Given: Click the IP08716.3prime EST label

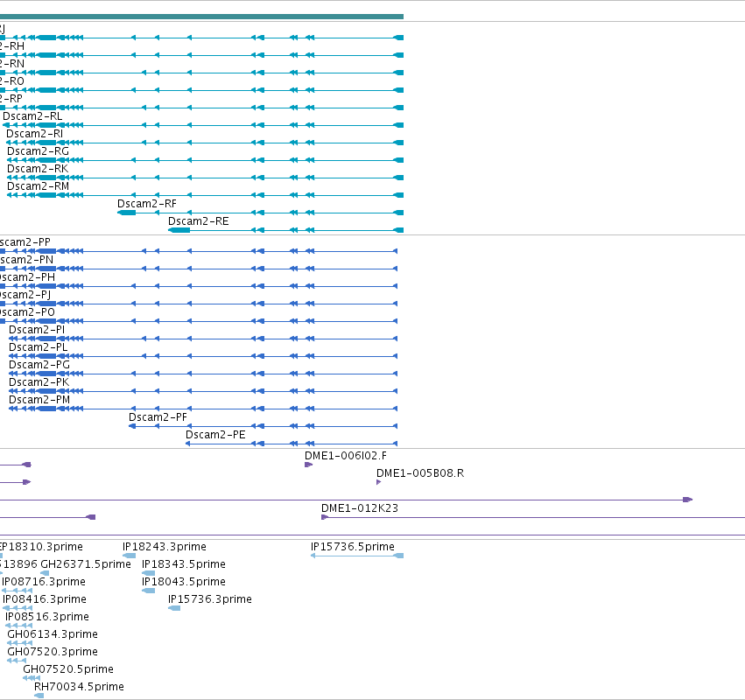Looking at the screenshot, I should tap(44, 582).
